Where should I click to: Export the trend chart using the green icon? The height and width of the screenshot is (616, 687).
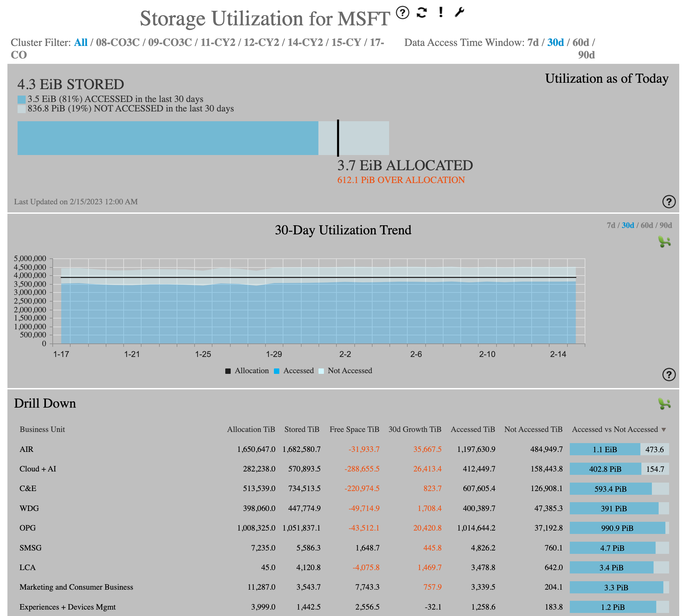click(664, 242)
